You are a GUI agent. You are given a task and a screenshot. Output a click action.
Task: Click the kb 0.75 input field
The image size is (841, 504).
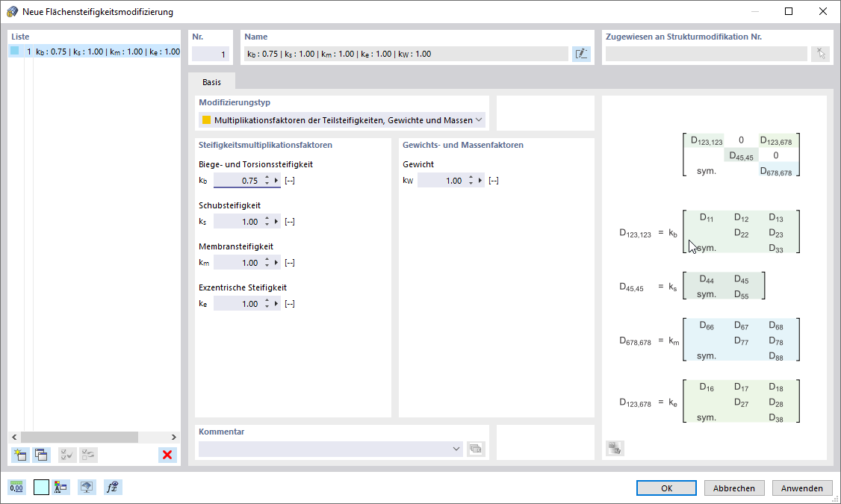[238, 181]
